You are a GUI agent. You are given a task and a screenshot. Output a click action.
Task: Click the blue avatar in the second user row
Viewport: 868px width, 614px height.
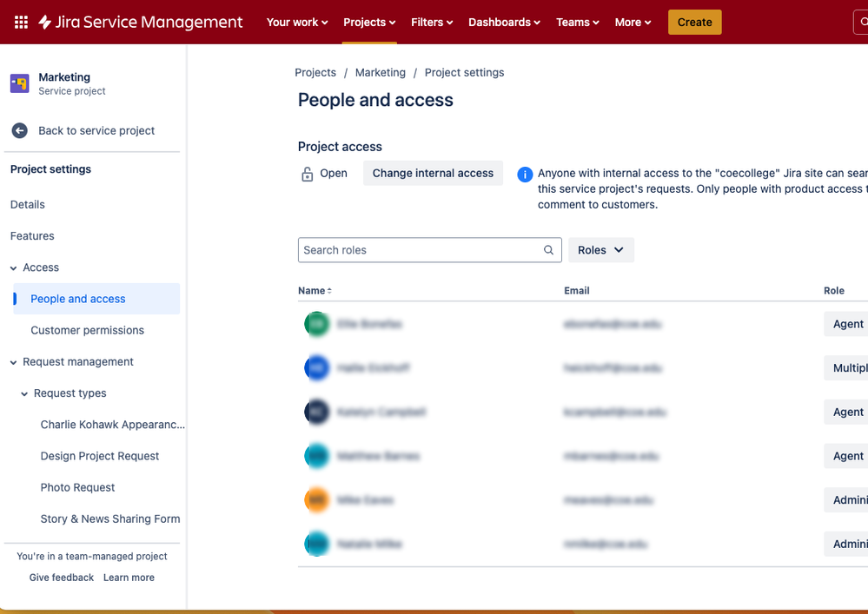click(x=317, y=368)
